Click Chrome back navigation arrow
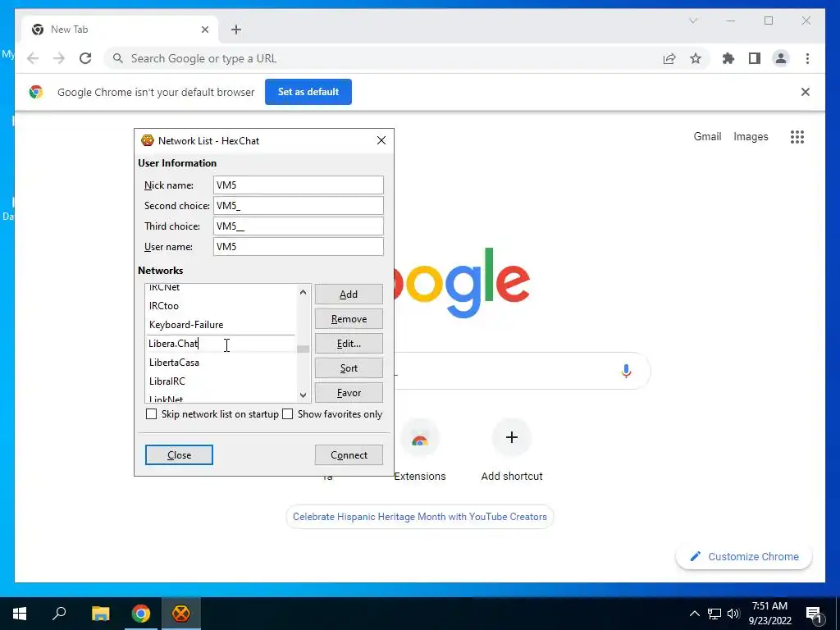Image resolution: width=840 pixels, height=630 pixels. pyautogui.click(x=33, y=58)
